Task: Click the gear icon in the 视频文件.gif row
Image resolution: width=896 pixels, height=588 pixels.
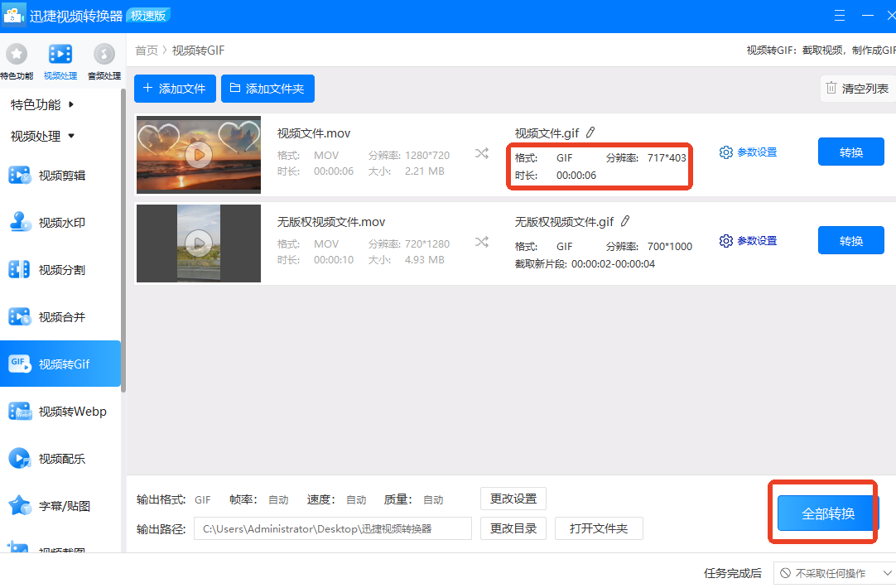Action: pyautogui.click(x=725, y=152)
